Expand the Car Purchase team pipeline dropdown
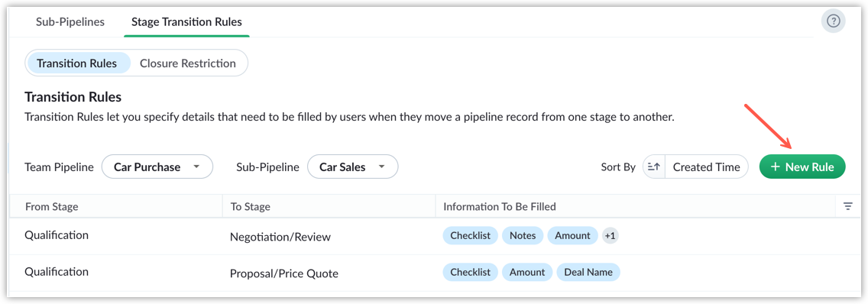This screenshot has height=304, width=868. [157, 167]
